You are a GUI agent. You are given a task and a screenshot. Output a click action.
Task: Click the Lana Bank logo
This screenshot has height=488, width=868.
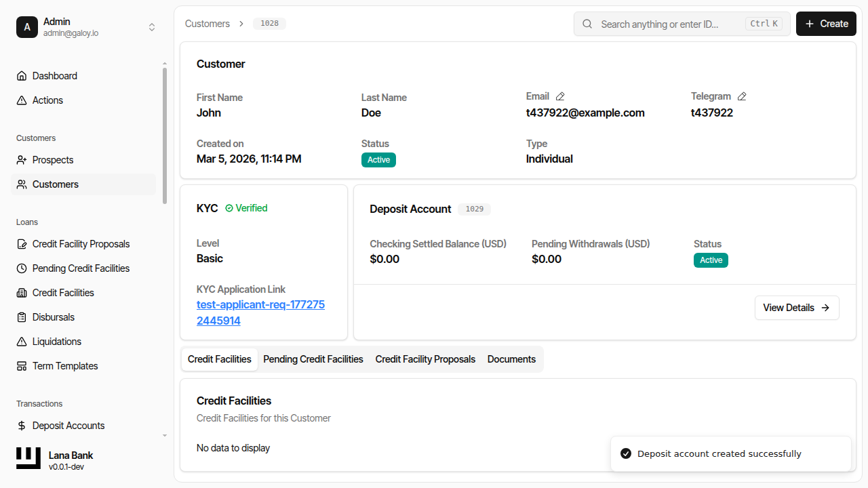point(28,457)
